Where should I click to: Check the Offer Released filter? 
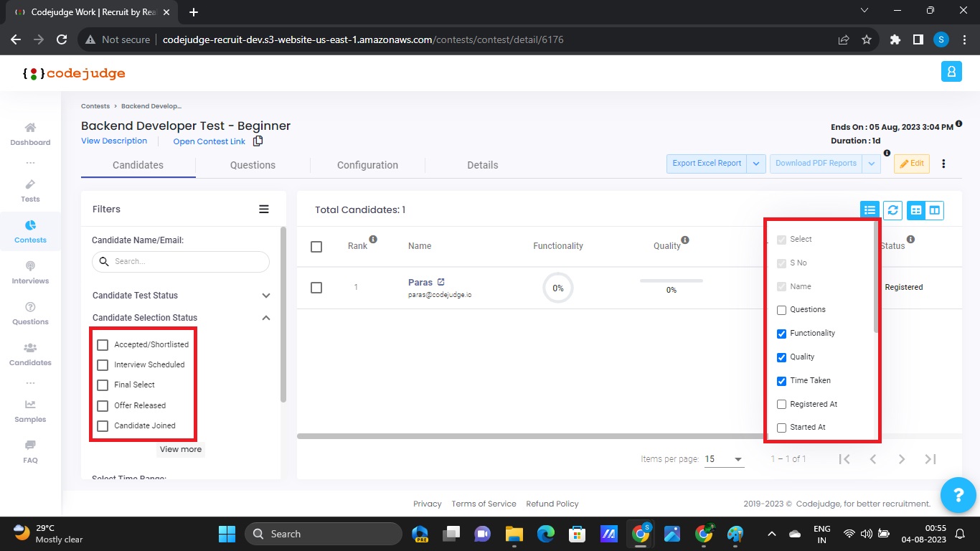click(x=103, y=405)
